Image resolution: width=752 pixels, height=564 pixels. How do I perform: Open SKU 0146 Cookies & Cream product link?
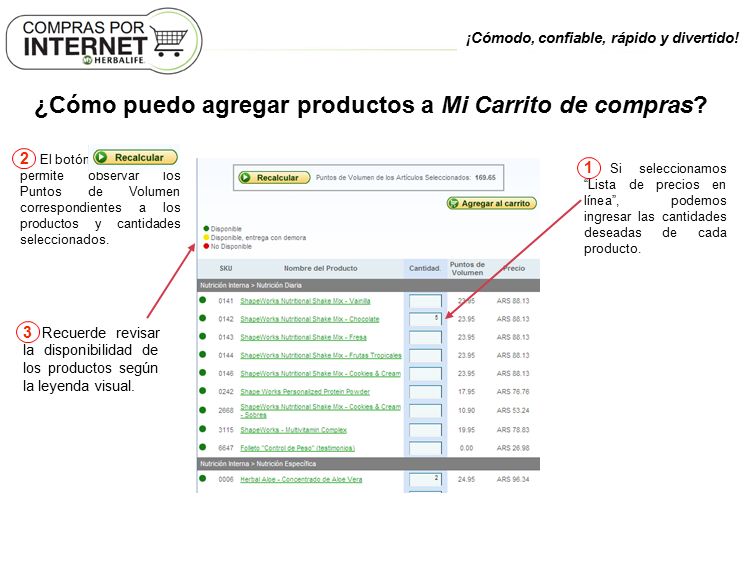coord(320,374)
